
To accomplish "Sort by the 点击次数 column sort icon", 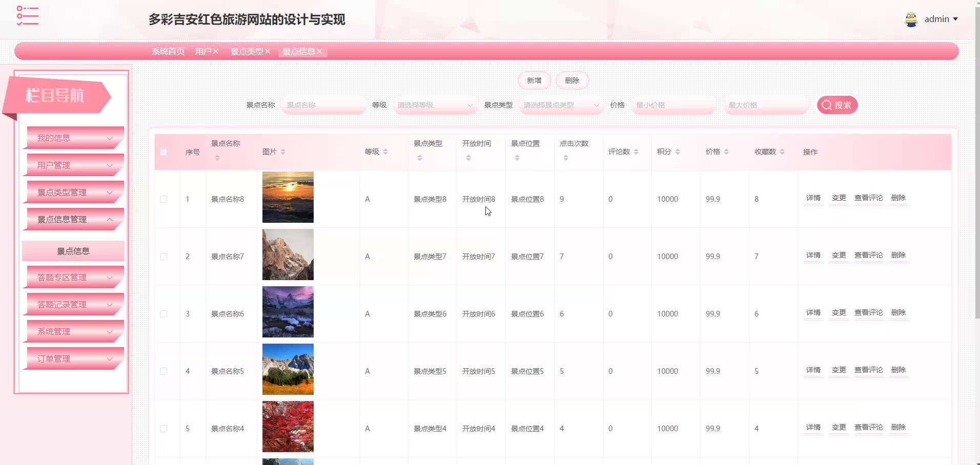I will point(566,158).
